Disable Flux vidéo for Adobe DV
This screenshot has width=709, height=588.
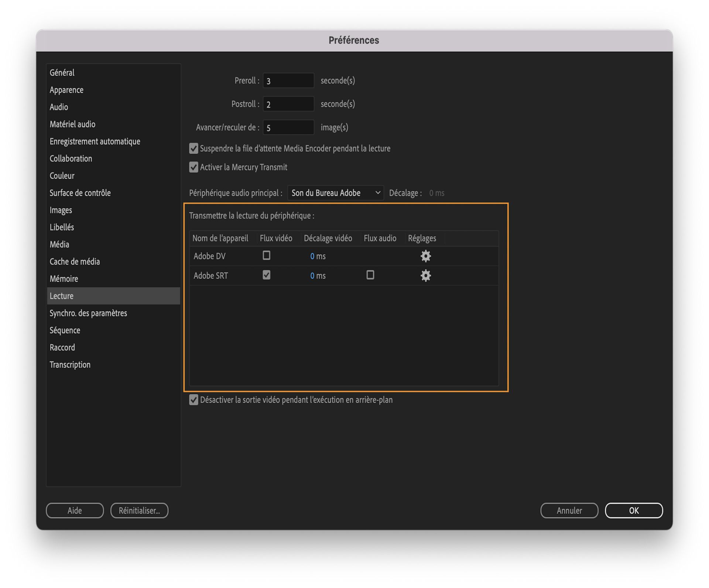coord(266,255)
